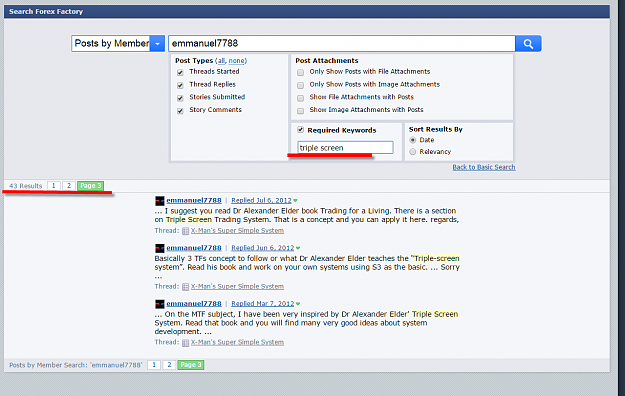Click the 'Post Attachments' heading
Viewport: 625px width, 396px height.
(326, 61)
